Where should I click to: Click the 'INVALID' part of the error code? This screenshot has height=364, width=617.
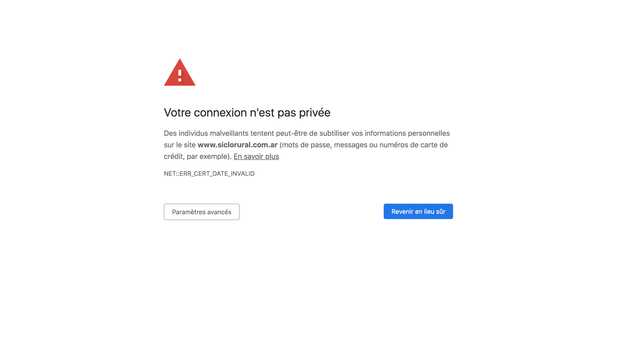pos(242,174)
